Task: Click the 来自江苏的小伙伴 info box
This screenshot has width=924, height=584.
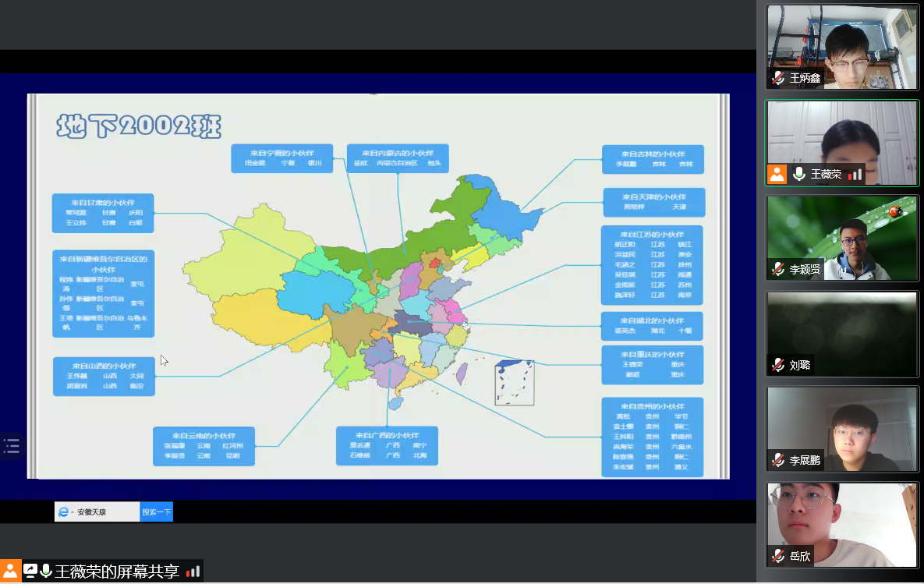Action: 652,265
